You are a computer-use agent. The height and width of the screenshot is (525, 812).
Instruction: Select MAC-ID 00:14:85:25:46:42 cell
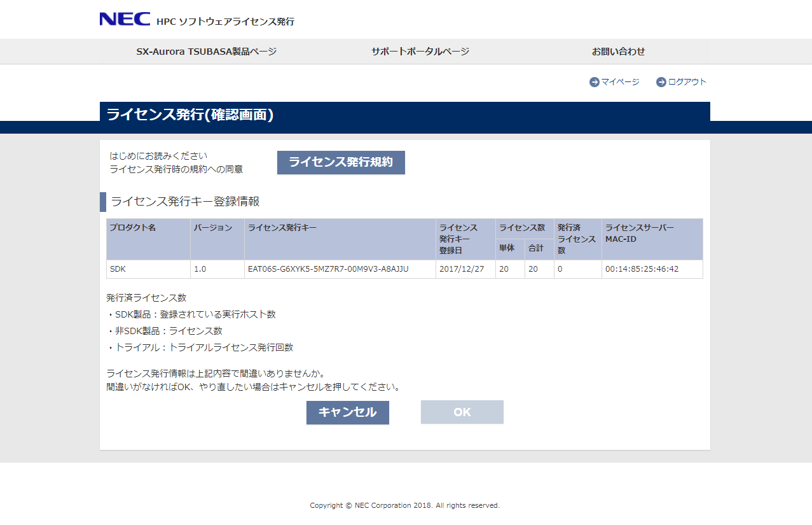[652, 269]
